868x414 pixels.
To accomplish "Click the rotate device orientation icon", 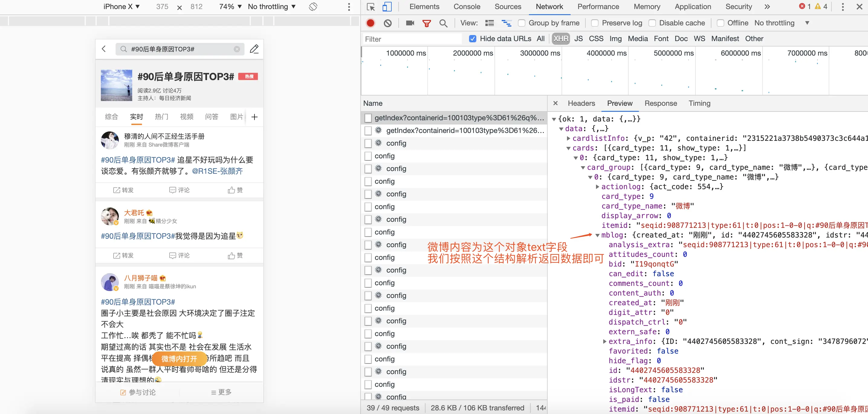I will [313, 7].
